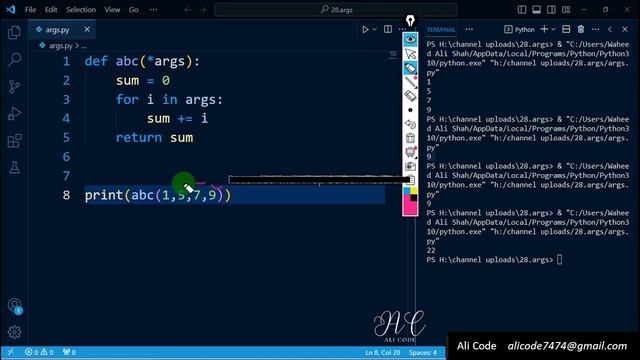Screen dimensions: 640x360
Task: Navigate forward with the arrow
Action: [202, 9]
